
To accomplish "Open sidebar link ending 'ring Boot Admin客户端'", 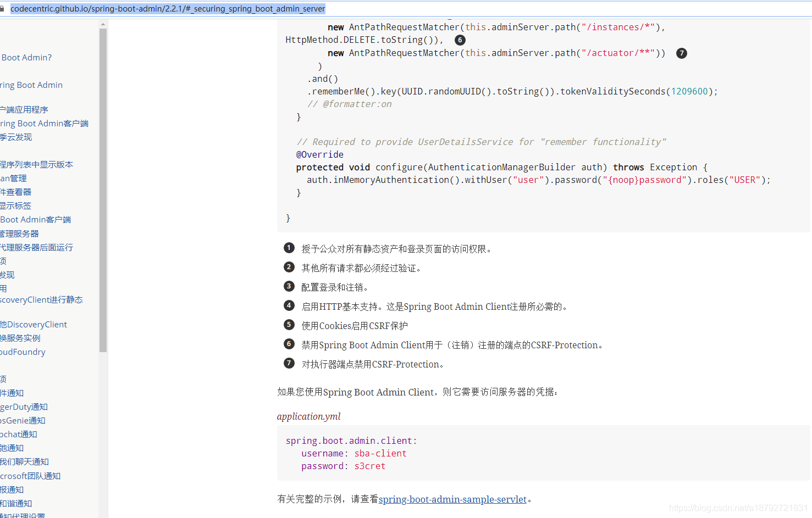I will (x=44, y=124).
